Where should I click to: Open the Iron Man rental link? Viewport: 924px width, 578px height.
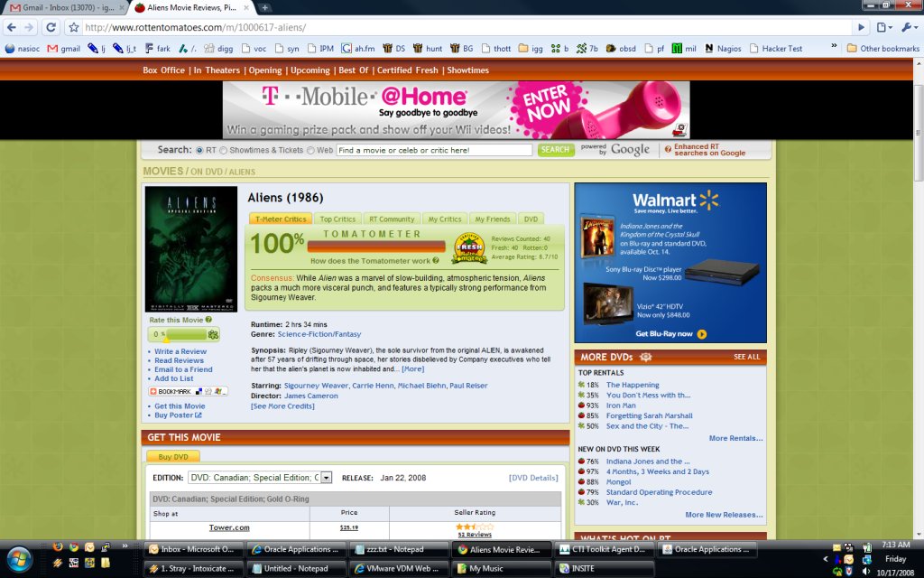(x=621, y=406)
